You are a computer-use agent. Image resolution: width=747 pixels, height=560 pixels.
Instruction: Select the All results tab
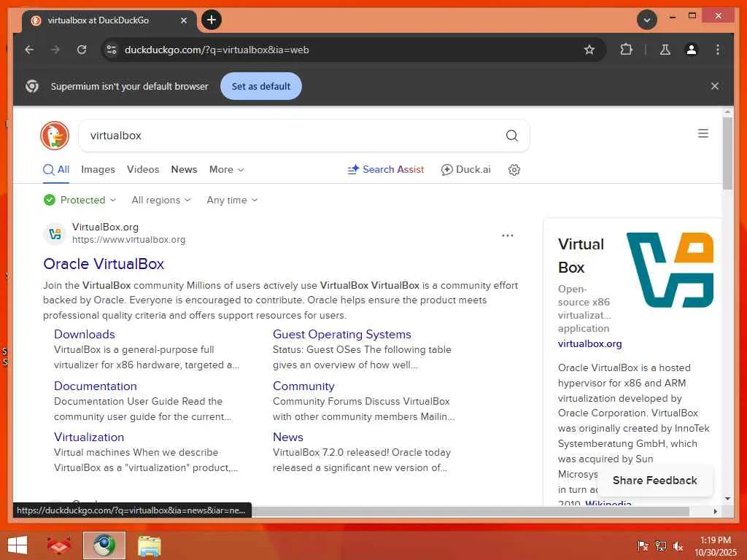[x=56, y=169]
